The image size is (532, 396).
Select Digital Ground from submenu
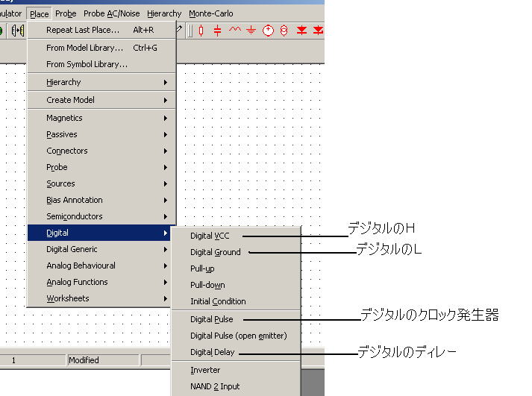(236, 252)
